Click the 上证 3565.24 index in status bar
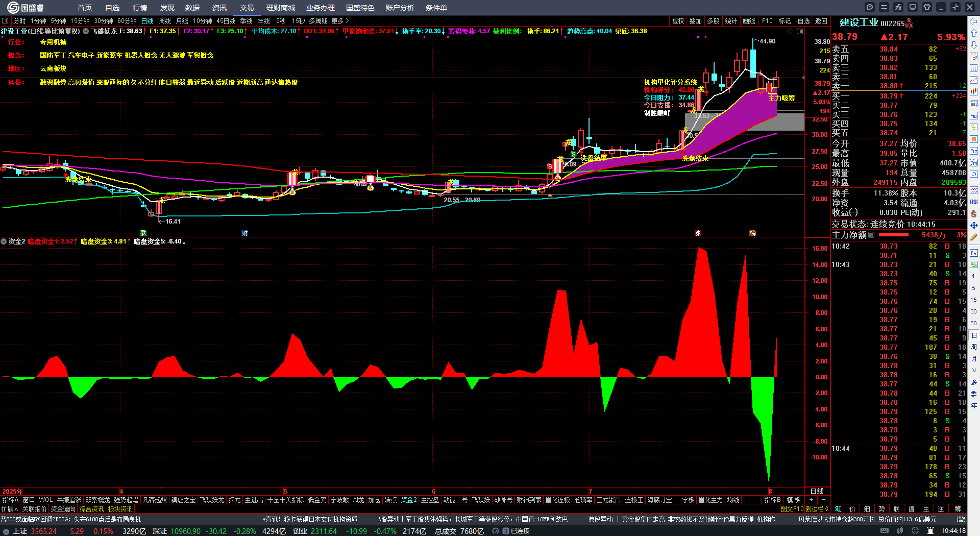 click(35, 531)
